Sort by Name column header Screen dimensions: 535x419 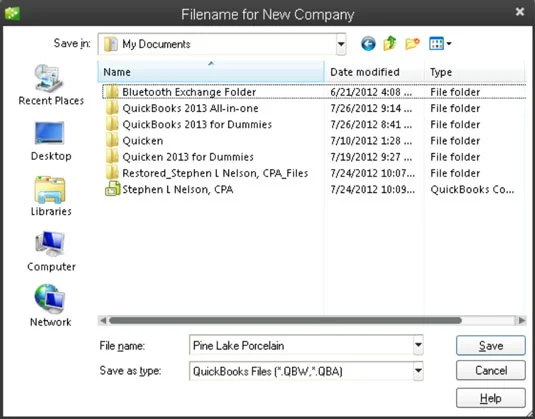point(211,72)
